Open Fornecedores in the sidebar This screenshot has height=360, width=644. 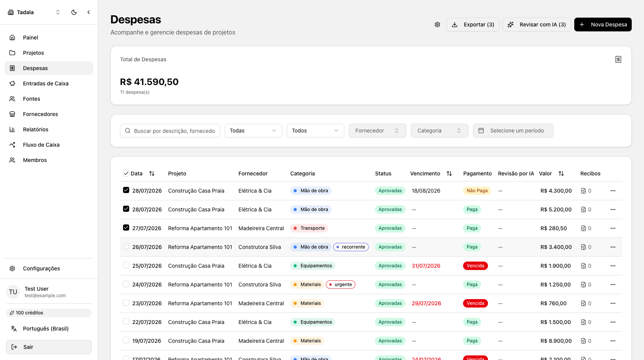(x=49, y=114)
